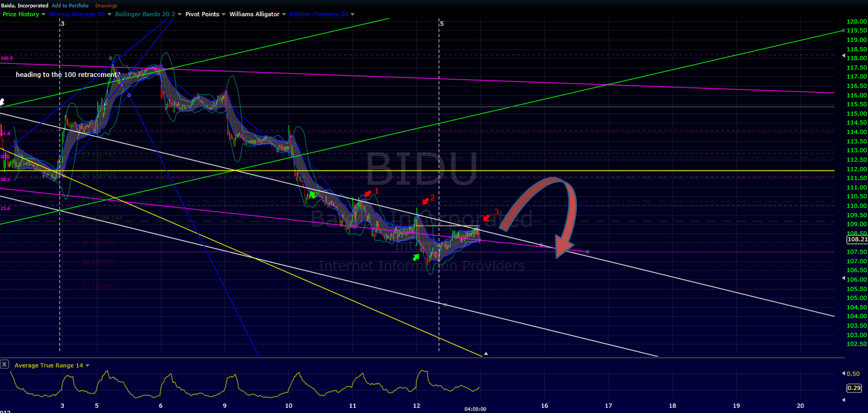Click the Baidu, Incorporated title
Screen dimensions: 868x413
tap(24, 5)
